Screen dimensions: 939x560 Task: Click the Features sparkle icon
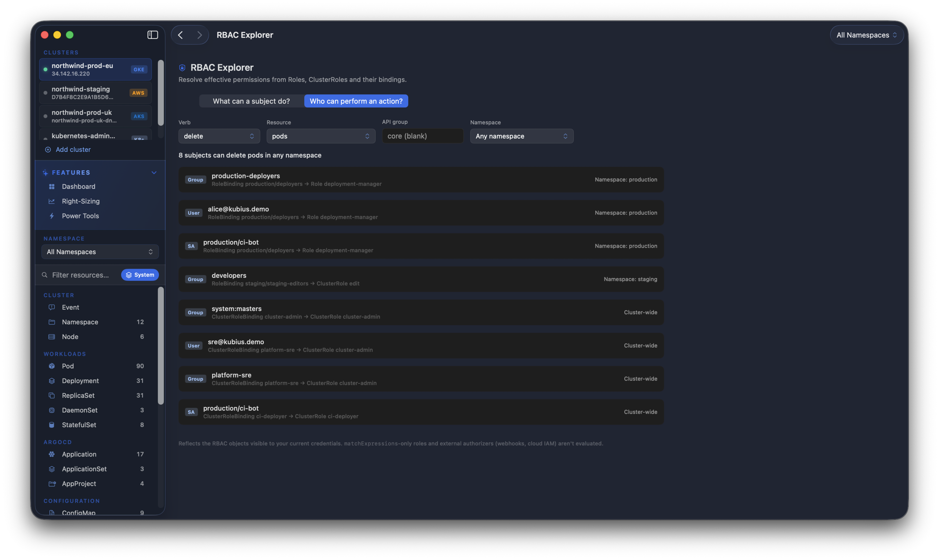(x=45, y=172)
